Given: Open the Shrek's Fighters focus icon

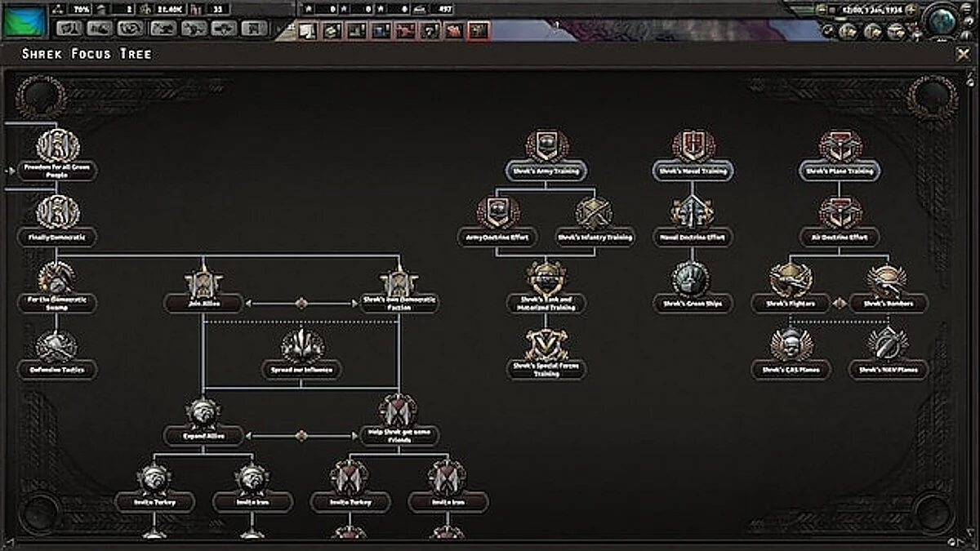Looking at the screenshot, I should [788, 278].
